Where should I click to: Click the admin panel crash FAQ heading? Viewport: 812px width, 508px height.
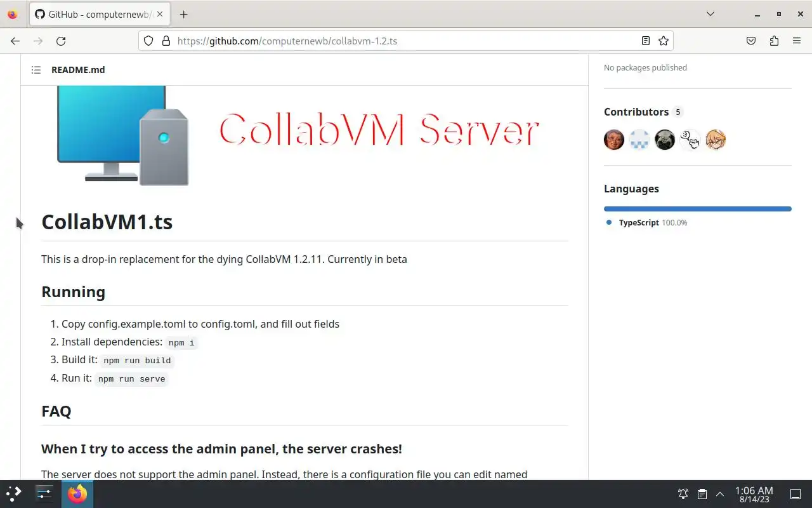tap(221, 449)
